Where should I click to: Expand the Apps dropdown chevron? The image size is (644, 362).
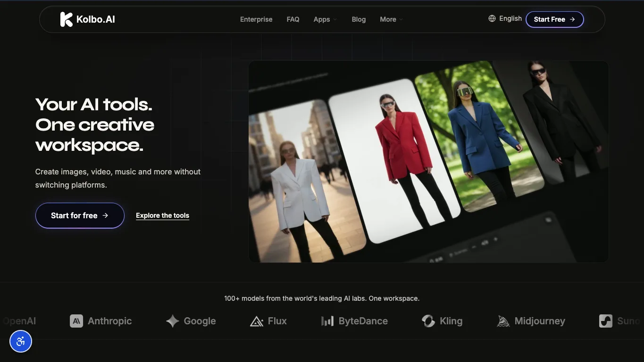pos(335,19)
